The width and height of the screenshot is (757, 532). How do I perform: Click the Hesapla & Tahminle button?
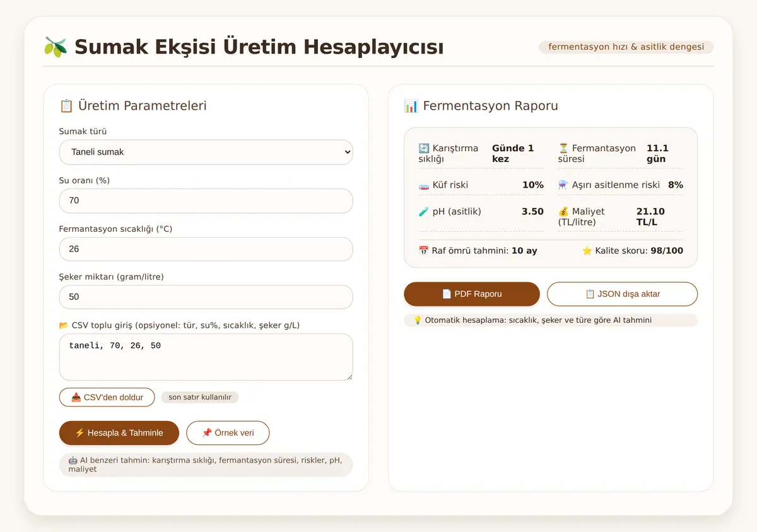[x=119, y=433]
